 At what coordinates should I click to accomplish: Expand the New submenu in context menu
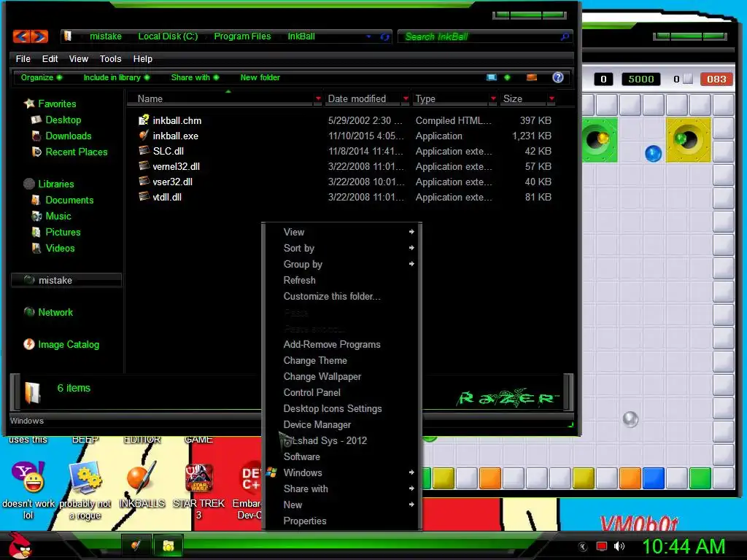pyautogui.click(x=342, y=505)
